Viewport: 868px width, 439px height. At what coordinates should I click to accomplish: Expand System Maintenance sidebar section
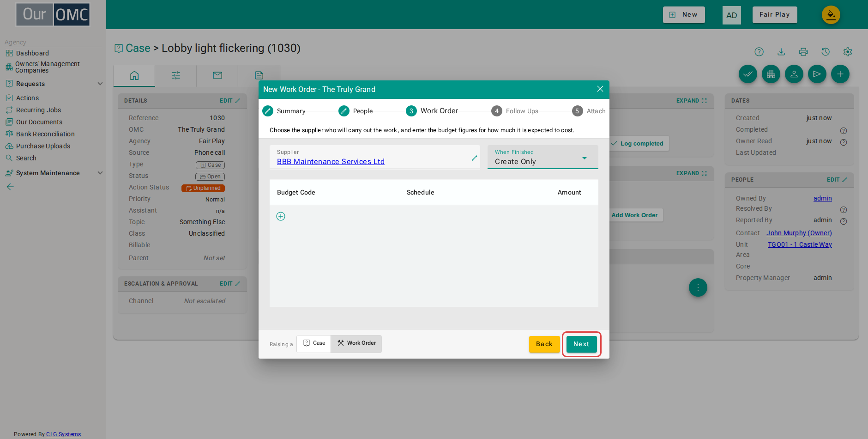[54, 173]
